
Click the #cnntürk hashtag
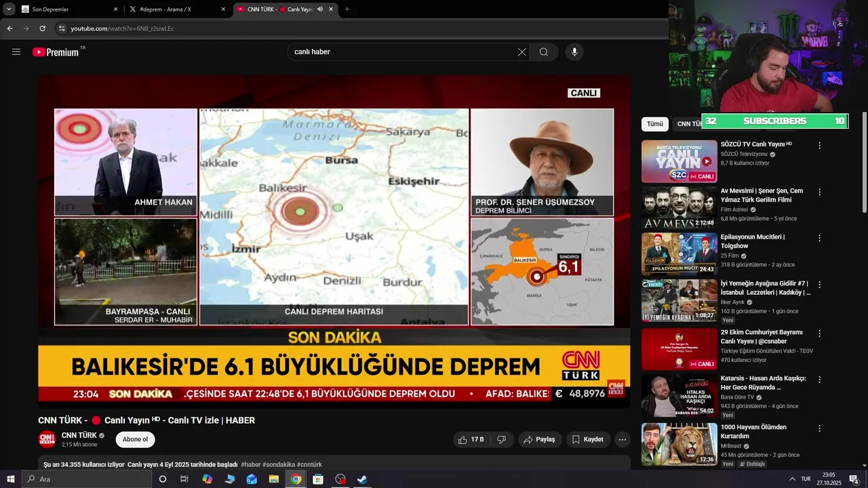309,464
